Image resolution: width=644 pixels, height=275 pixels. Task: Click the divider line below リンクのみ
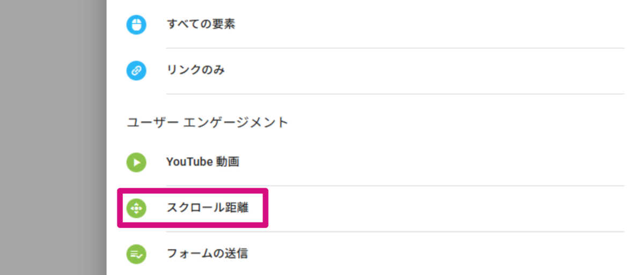click(395, 94)
